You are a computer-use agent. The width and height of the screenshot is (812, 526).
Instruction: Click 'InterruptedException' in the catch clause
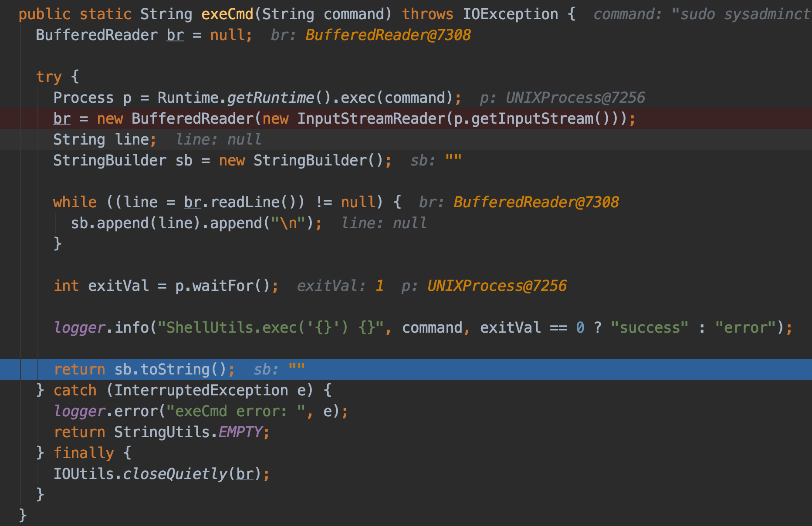click(201, 391)
